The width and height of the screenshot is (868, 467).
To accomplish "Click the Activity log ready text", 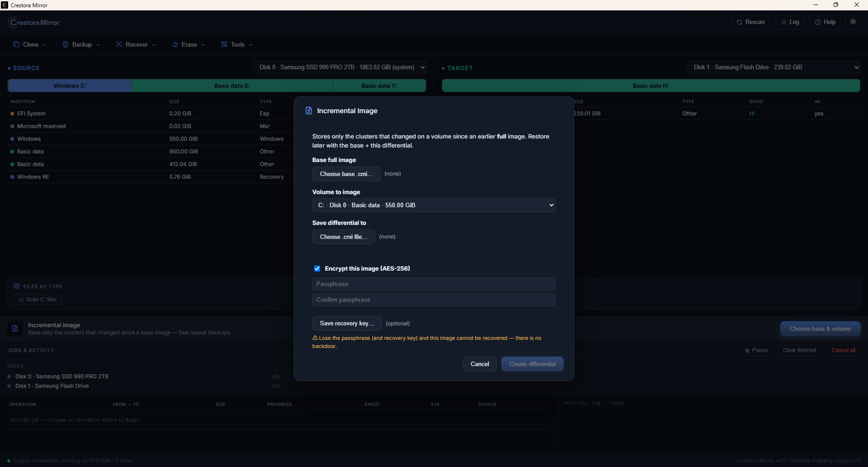I will (x=595, y=403).
